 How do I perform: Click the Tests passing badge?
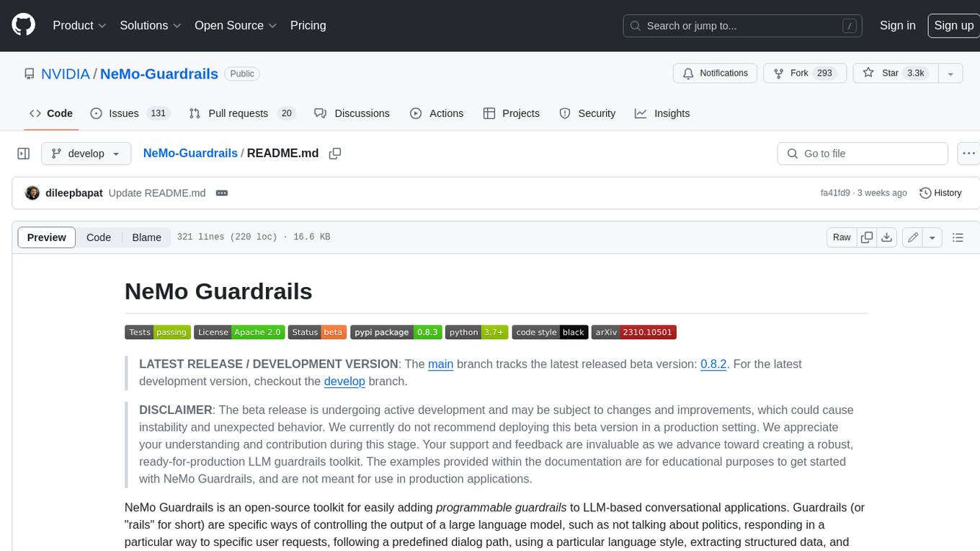click(158, 332)
